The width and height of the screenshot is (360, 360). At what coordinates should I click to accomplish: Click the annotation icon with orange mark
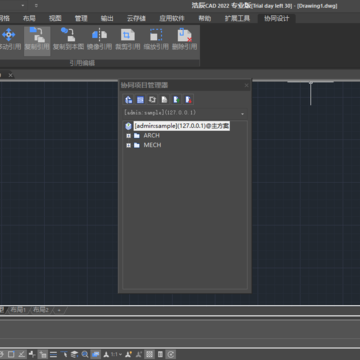point(128,354)
